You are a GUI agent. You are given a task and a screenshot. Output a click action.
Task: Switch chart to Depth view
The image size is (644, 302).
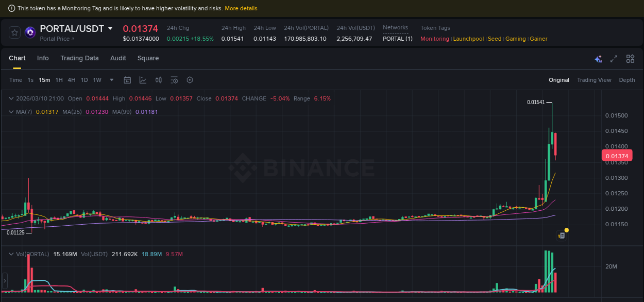(x=627, y=80)
